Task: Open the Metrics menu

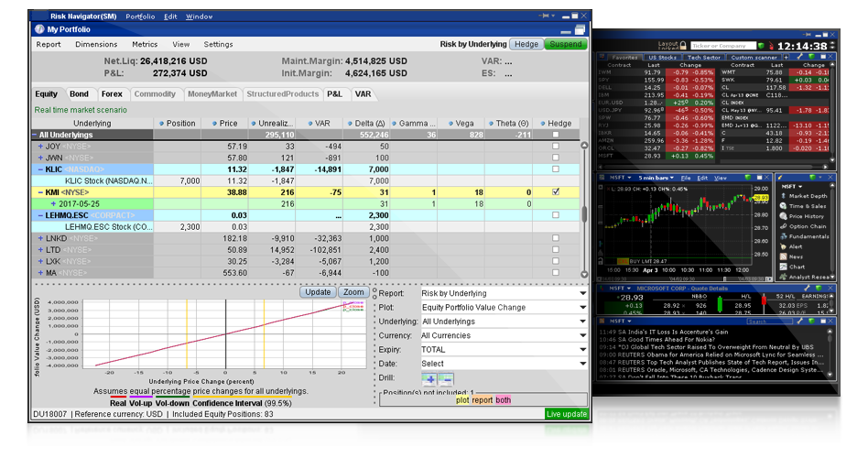Action: point(145,44)
